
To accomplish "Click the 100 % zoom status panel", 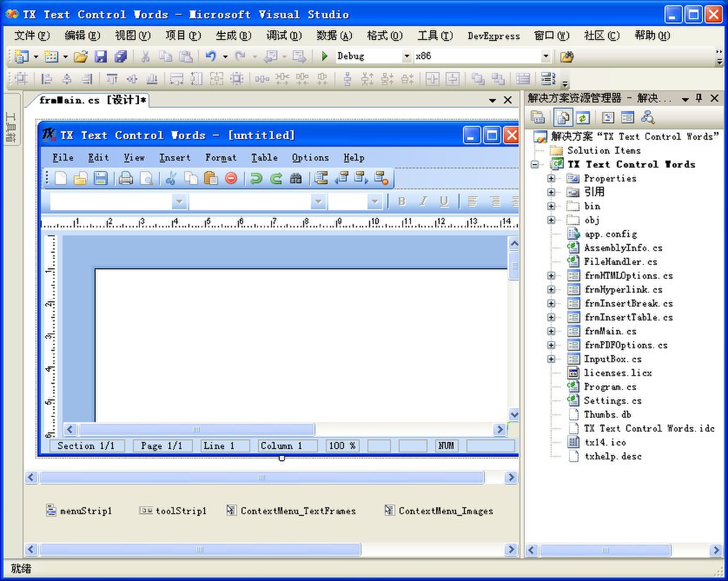I will coord(342,446).
